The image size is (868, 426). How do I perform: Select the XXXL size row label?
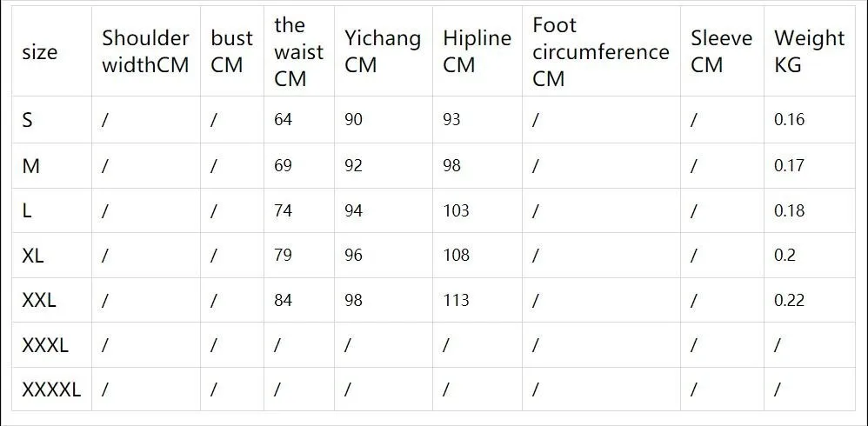pyautogui.click(x=45, y=346)
